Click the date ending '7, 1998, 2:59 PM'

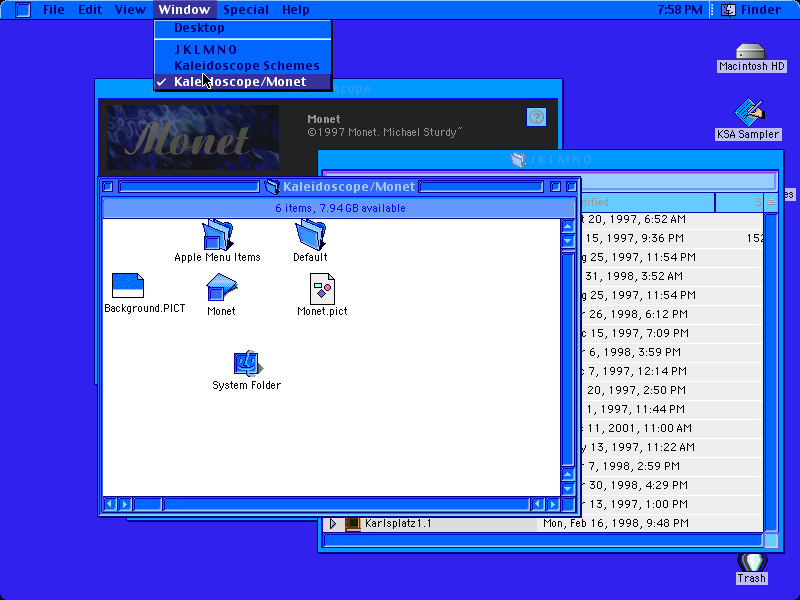(x=631, y=466)
